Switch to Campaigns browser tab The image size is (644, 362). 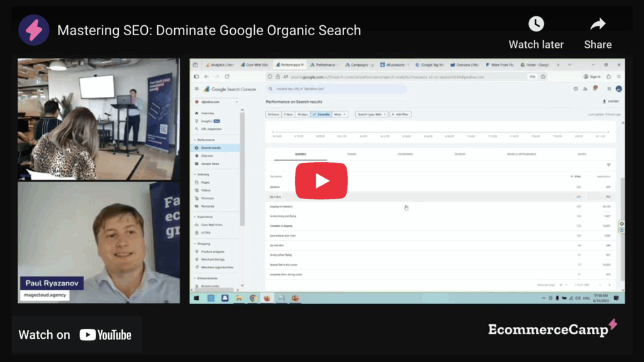359,65
